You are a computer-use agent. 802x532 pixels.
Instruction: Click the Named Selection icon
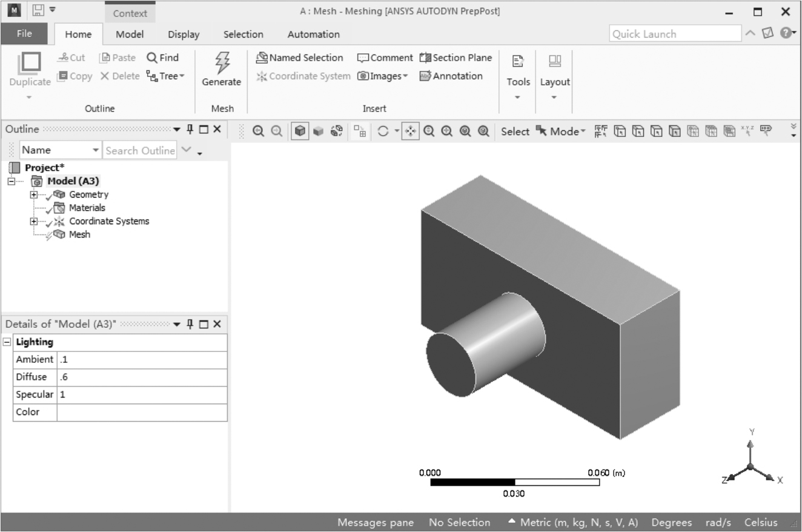262,58
